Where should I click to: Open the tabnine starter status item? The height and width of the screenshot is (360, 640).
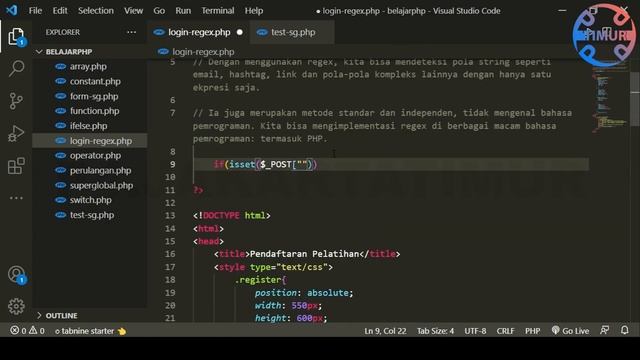click(90, 331)
